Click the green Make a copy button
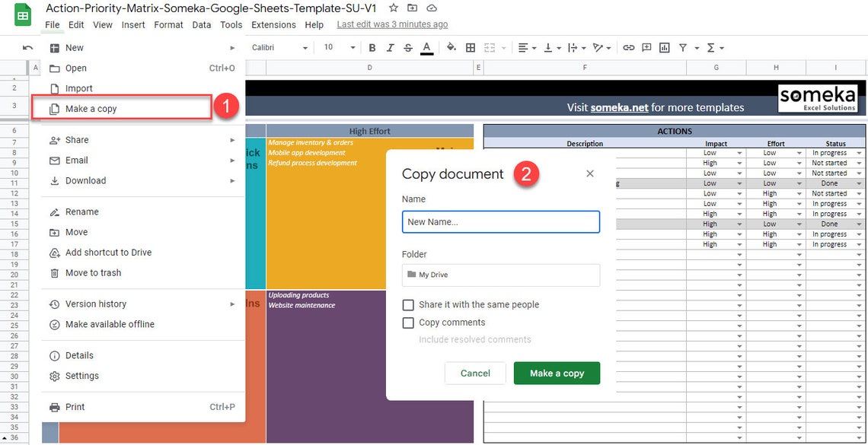 [x=557, y=373]
